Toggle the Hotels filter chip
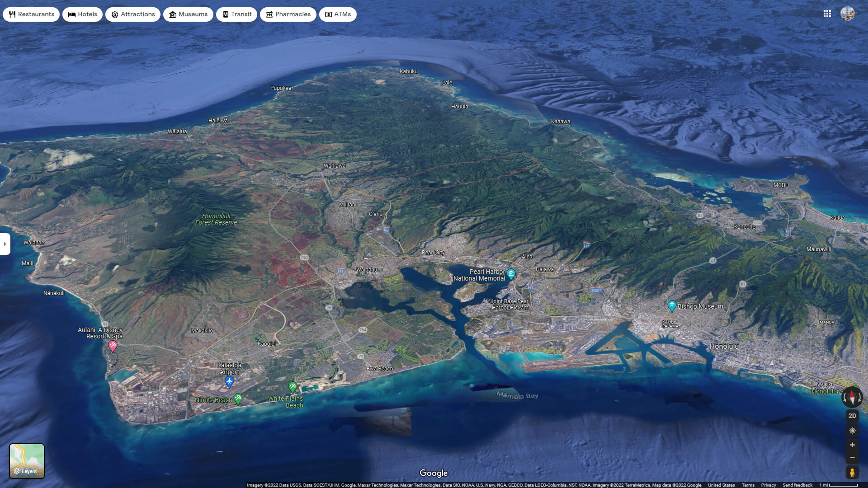 pyautogui.click(x=82, y=14)
